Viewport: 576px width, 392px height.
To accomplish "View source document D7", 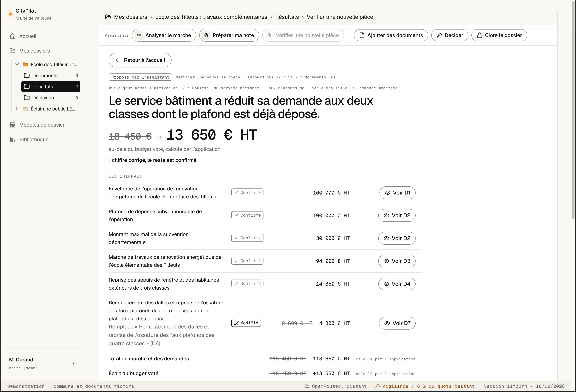I will [x=397, y=323].
